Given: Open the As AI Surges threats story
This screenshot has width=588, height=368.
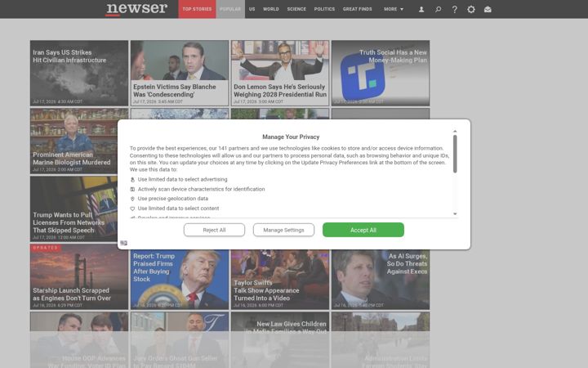Looking at the screenshot, I should click(x=381, y=280).
